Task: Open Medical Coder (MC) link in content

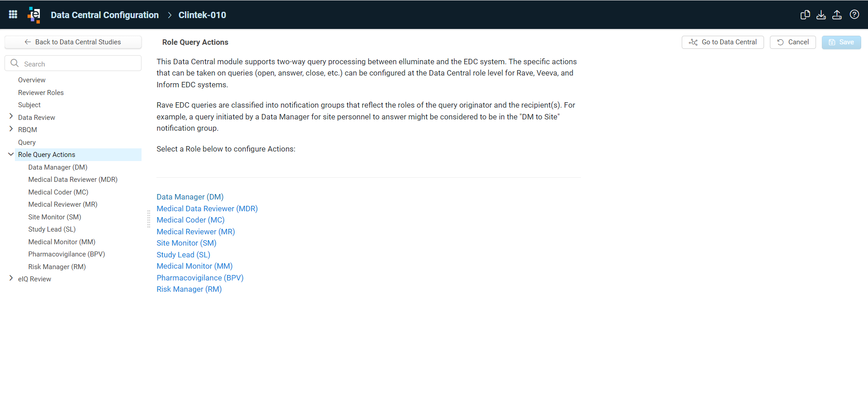Action: 190,220
